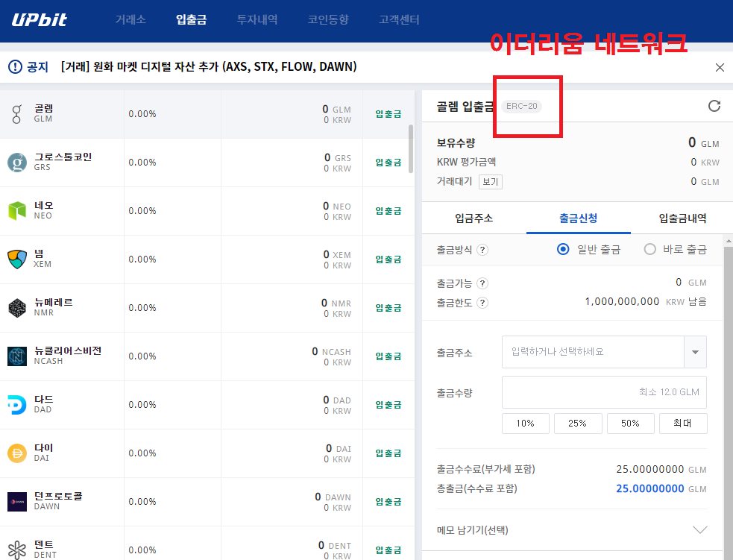Click the 골렘 GLM coin icon
This screenshot has height=560, width=733.
pyautogui.click(x=17, y=114)
